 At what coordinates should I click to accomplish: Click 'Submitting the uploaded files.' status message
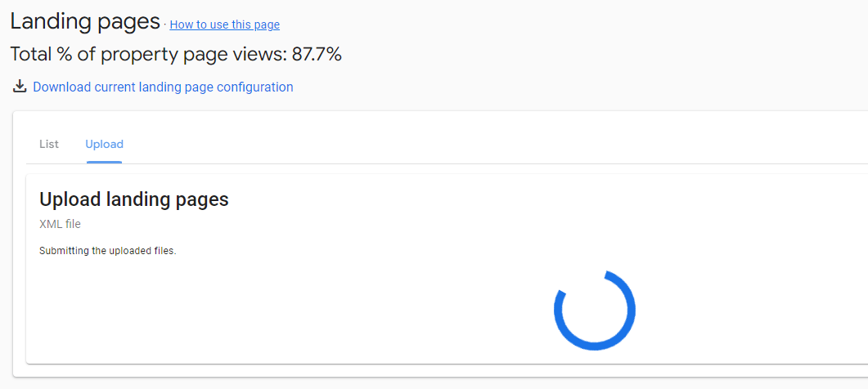click(x=107, y=251)
